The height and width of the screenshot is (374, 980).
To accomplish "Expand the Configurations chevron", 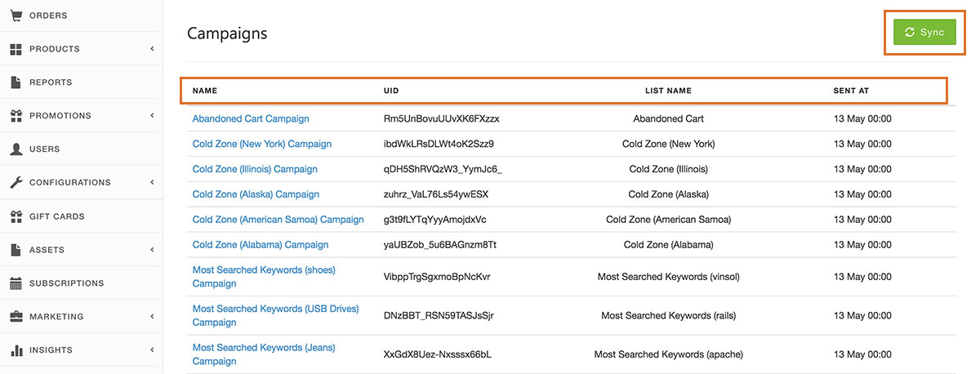I will pos(152,183).
